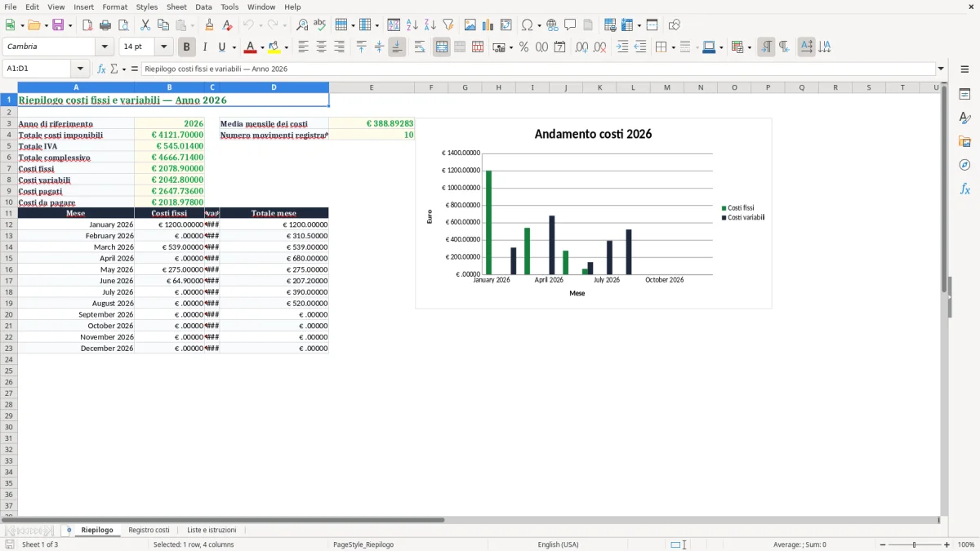
Task: Print the spreadsheet with the printer icon
Action: [x=105, y=25]
